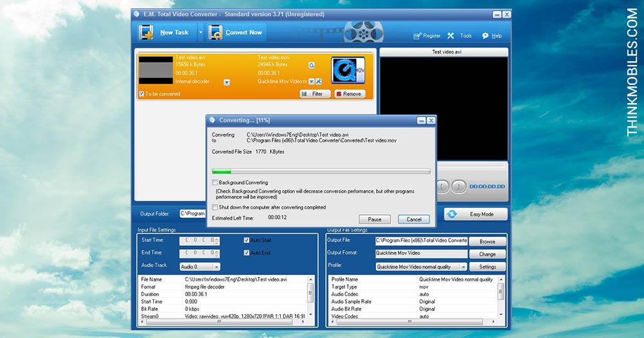Select the Audio Codec row
The width and height of the screenshot is (644, 338).
pos(413,294)
